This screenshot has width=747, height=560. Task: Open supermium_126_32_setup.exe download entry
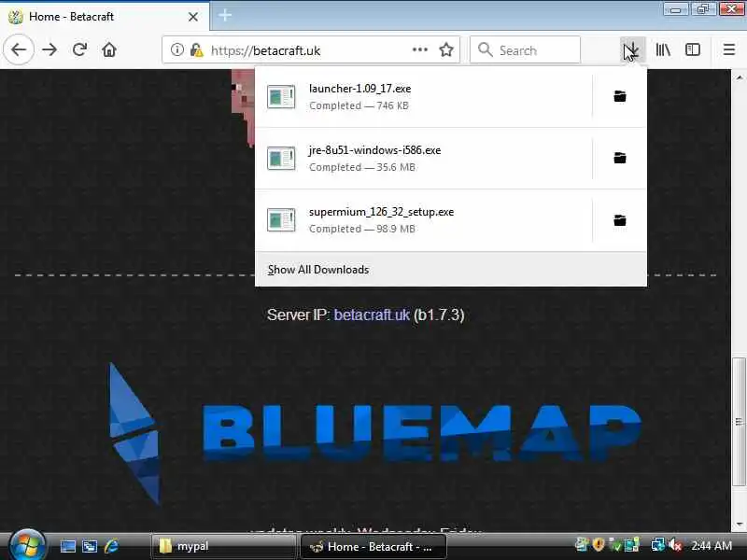(424, 220)
